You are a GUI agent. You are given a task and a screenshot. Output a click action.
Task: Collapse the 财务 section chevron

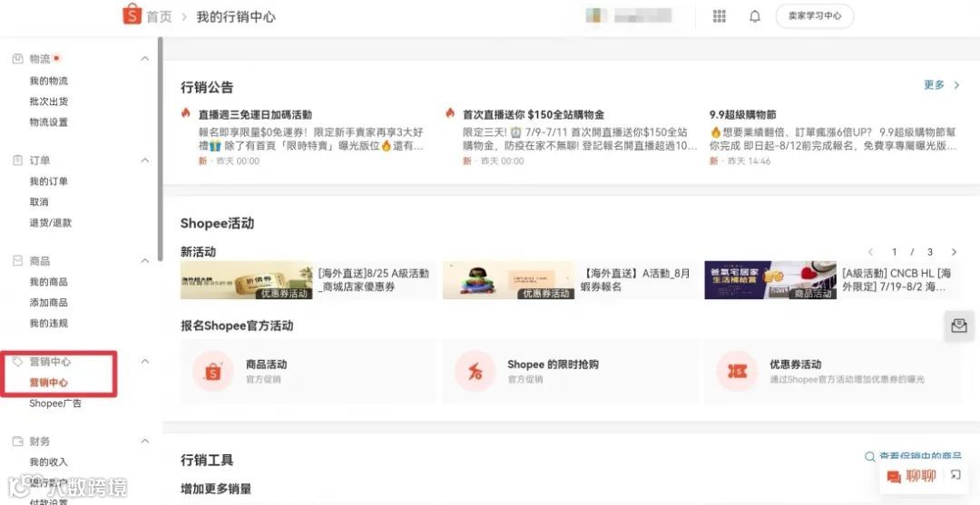[145, 442]
